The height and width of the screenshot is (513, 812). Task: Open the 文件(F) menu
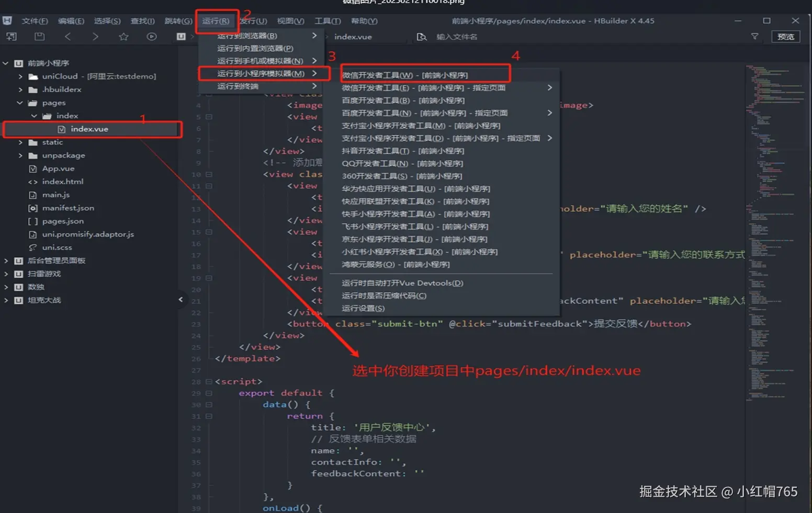coord(35,21)
